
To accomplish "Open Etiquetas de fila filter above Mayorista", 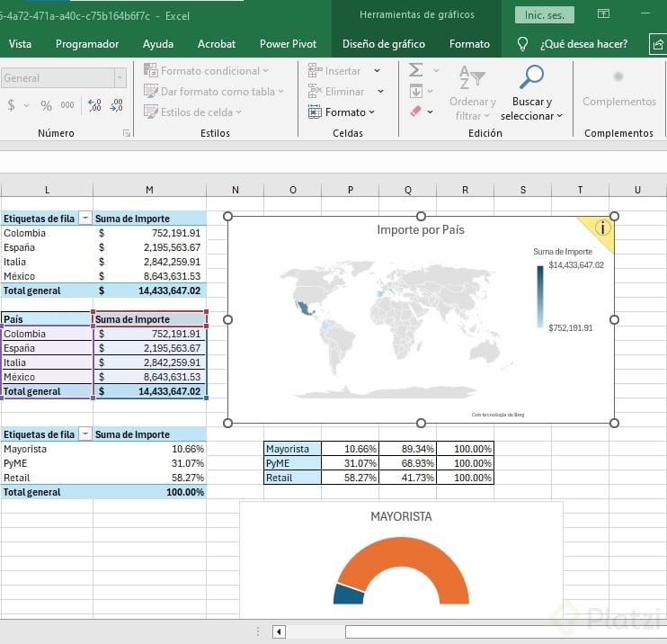I will pos(85,434).
